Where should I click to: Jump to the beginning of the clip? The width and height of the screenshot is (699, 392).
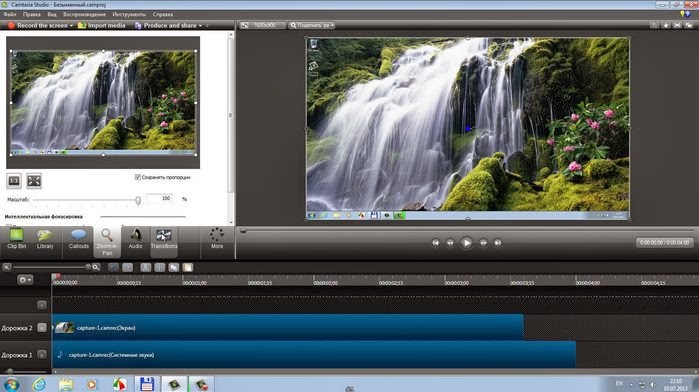coord(436,243)
